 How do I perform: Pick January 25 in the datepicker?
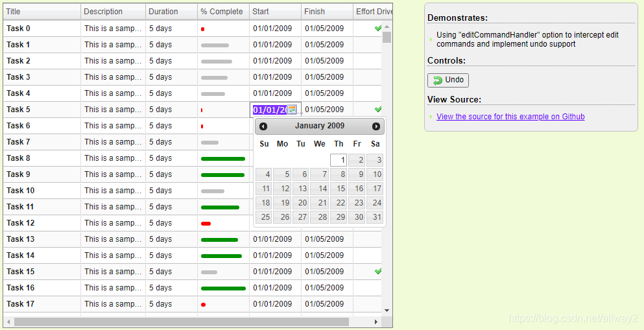264,217
